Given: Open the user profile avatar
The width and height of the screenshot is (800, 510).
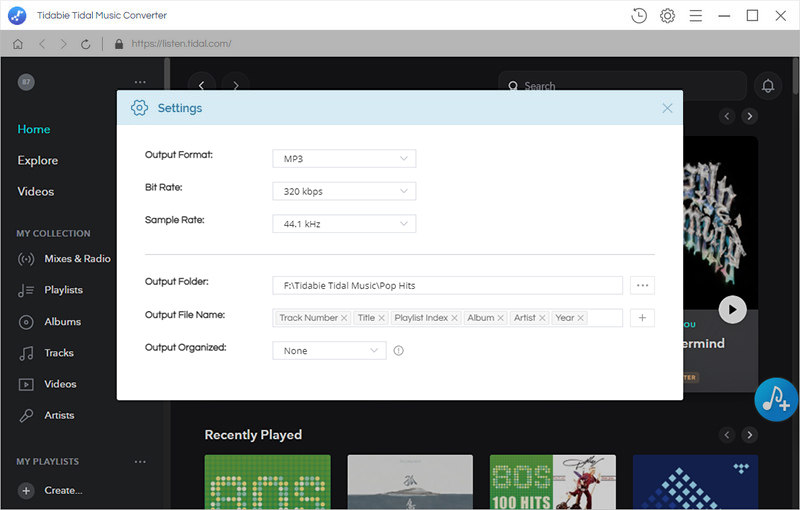Looking at the screenshot, I should tap(26, 82).
